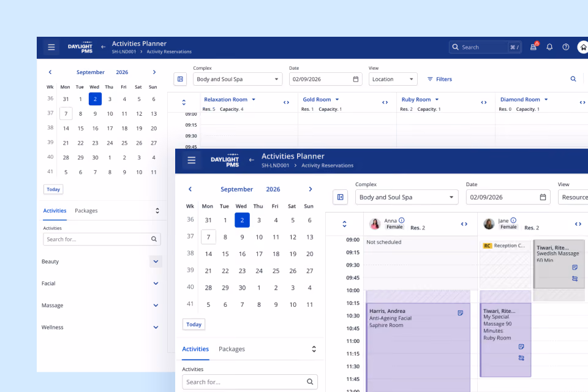The height and width of the screenshot is (392, 588).
Task: Open Harris, Andrea Anti-Ageing Facial booking
Action: 418,347
